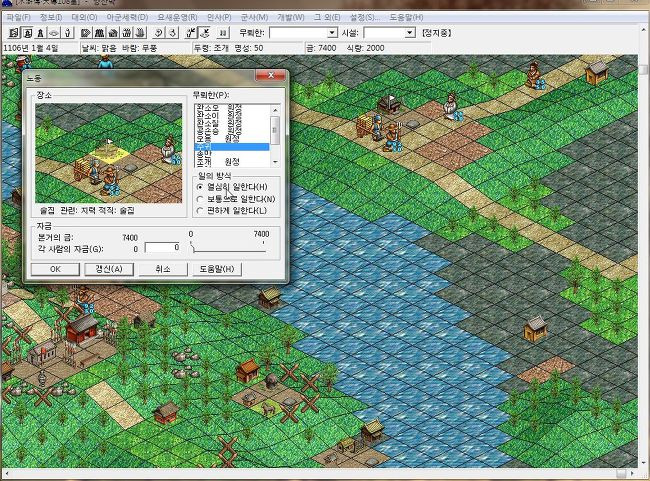650x481 pixels.
Task: Click the large hall building toolbar icon
Action: click(99, 32)
